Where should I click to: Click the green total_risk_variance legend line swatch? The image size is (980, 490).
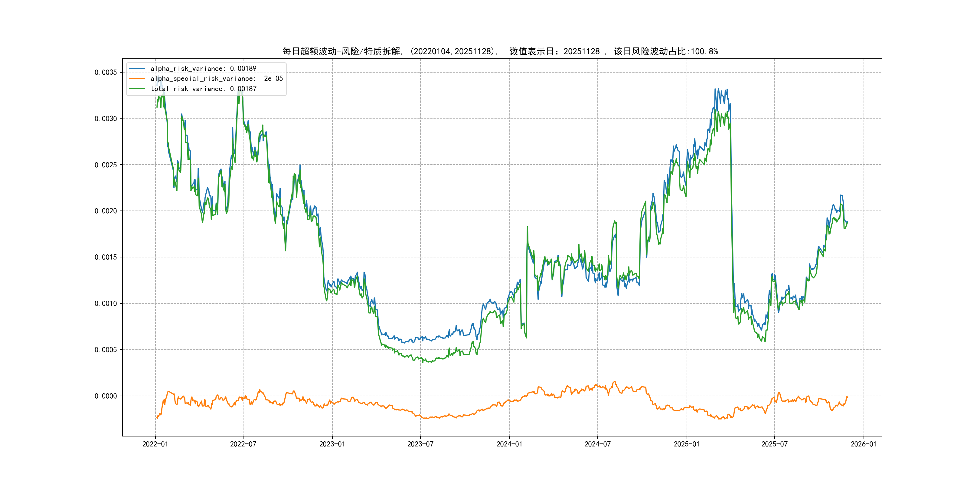point(137,89)
